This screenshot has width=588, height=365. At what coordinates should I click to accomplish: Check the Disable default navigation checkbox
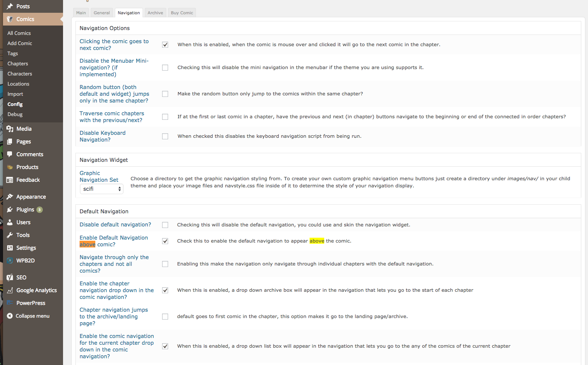165,225
